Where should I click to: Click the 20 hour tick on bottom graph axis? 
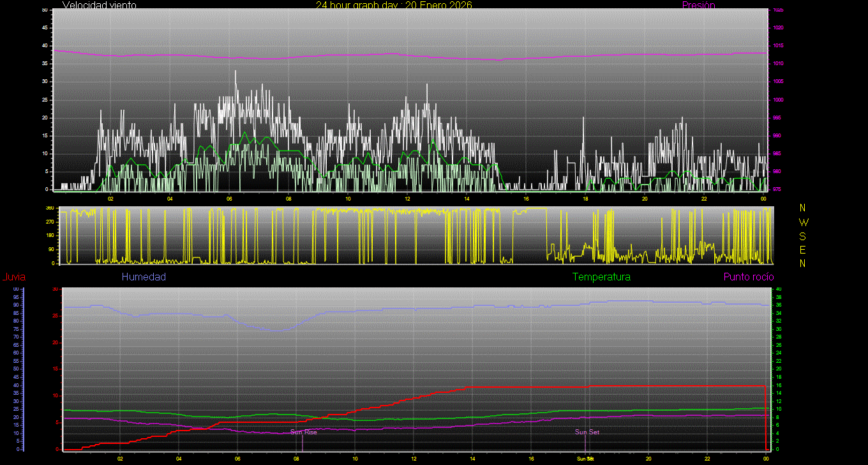pos(648,459)
